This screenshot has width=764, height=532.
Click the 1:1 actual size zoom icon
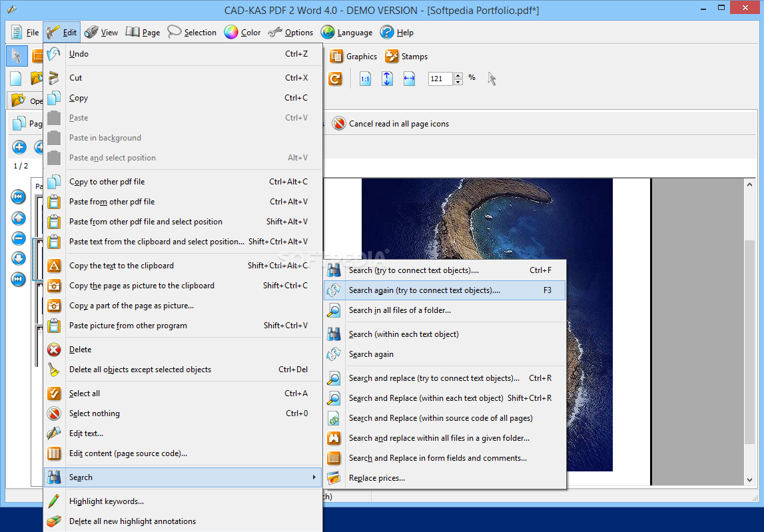pos(365,79)
